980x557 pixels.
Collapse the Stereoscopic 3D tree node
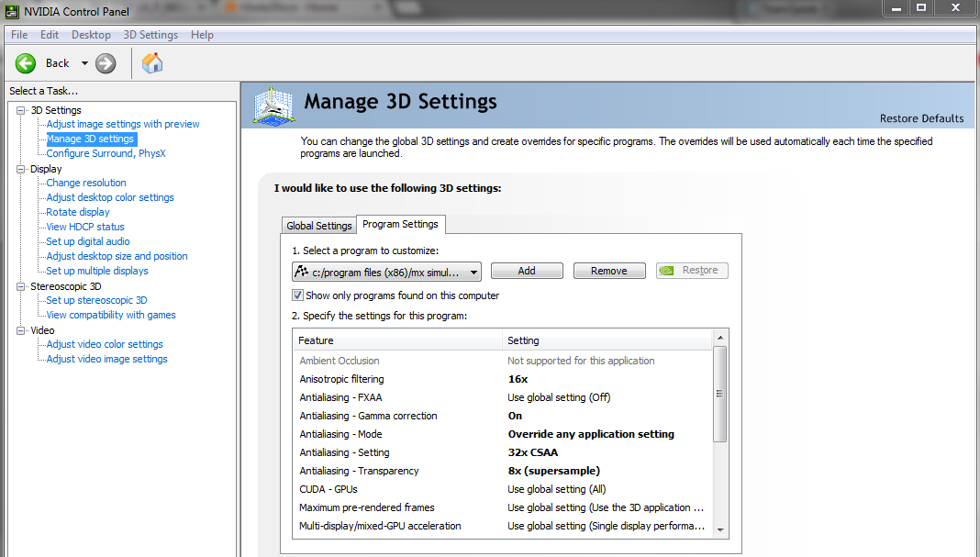[x=20, y=286]
